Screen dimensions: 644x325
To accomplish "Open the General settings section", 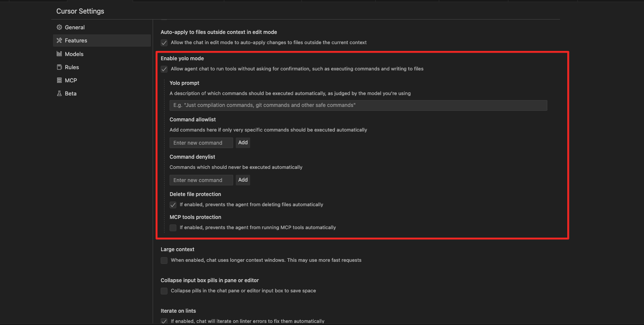I will [75, 27].
